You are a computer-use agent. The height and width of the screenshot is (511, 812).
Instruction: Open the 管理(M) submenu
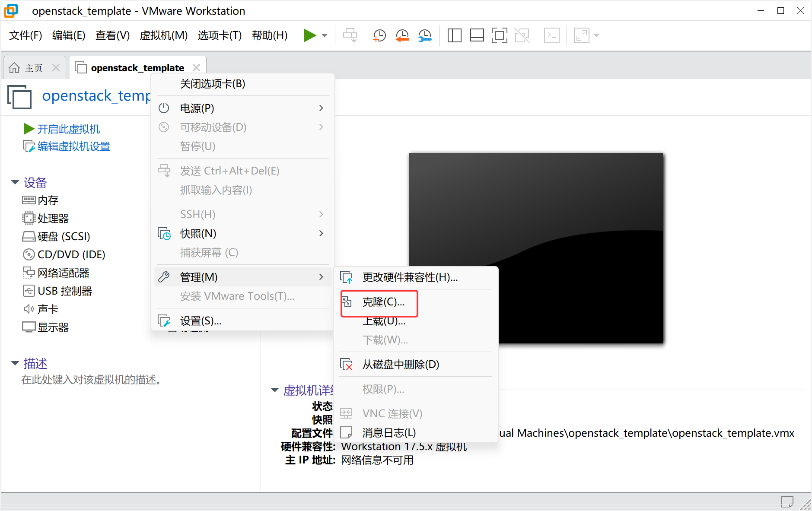pos(243,277)
